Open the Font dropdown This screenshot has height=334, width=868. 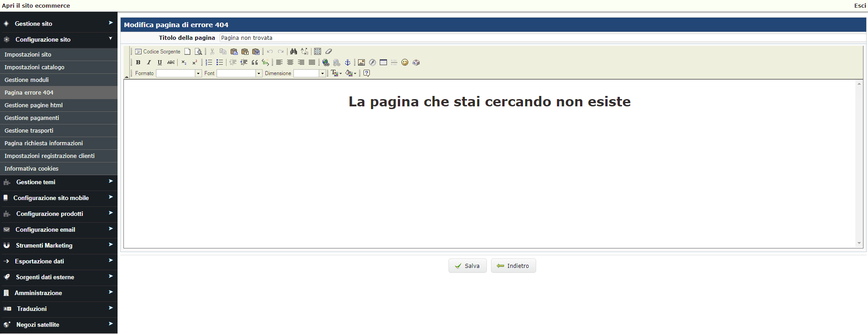[240, 73]
